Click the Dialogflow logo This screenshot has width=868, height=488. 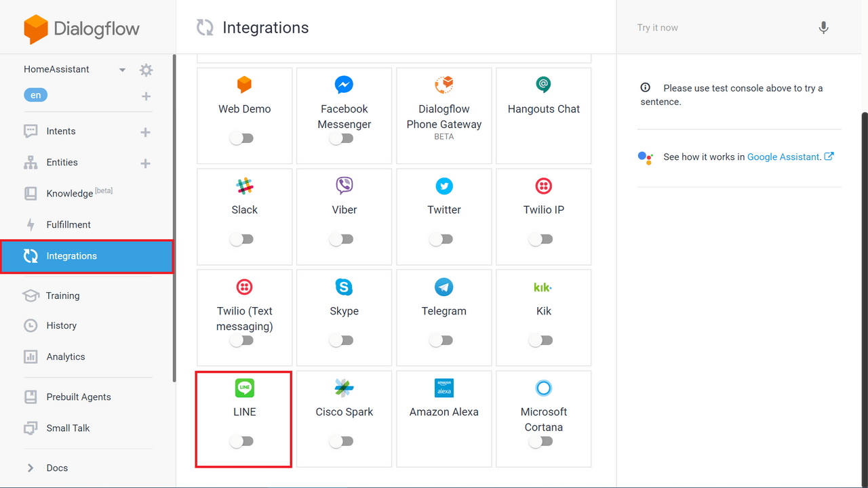pyautogui.click(x=81, y=28)
